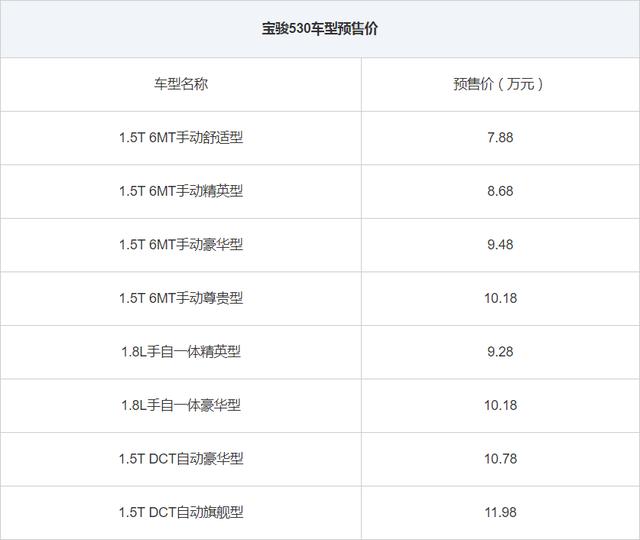The image size is (640, 540).
Task: Click the 车型名称 column header
Action: [x=181, y=84]
